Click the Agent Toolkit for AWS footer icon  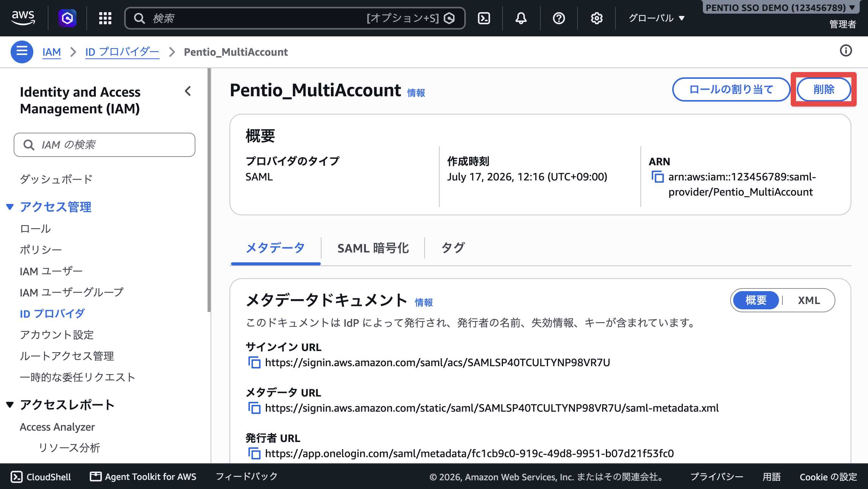95,477
